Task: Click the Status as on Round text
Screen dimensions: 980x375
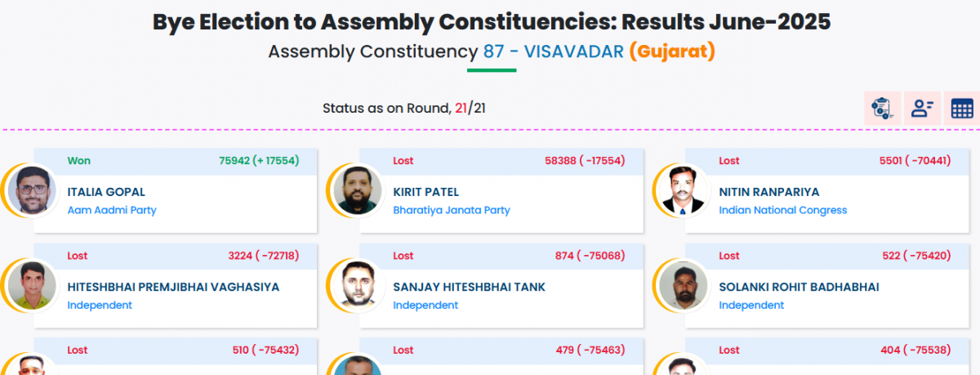Action: click(387, 108)
